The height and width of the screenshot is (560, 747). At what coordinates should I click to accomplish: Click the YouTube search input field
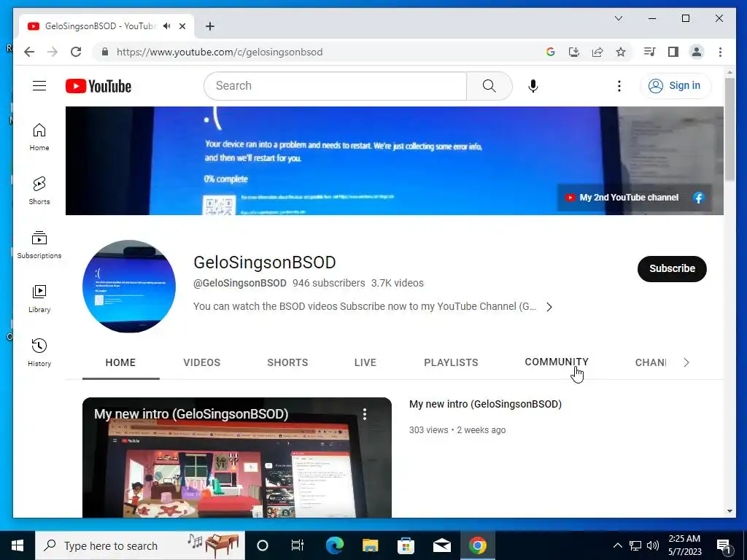(x=336, y=86)
